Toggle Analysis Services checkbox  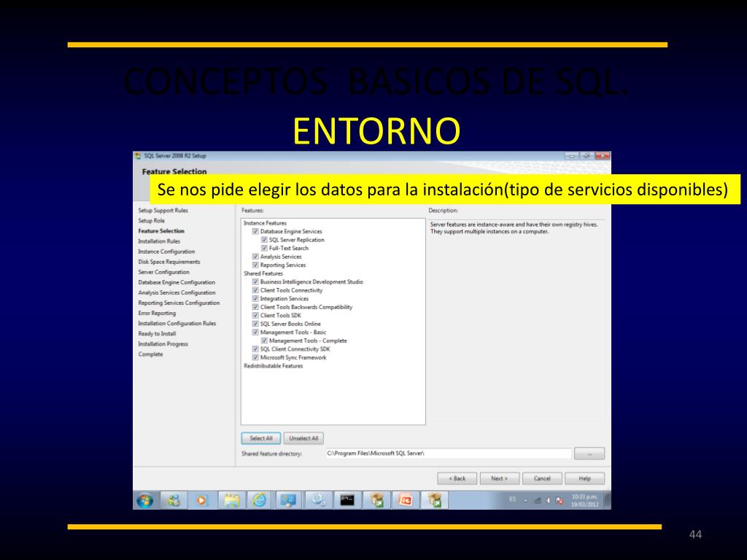coord(255,257)
